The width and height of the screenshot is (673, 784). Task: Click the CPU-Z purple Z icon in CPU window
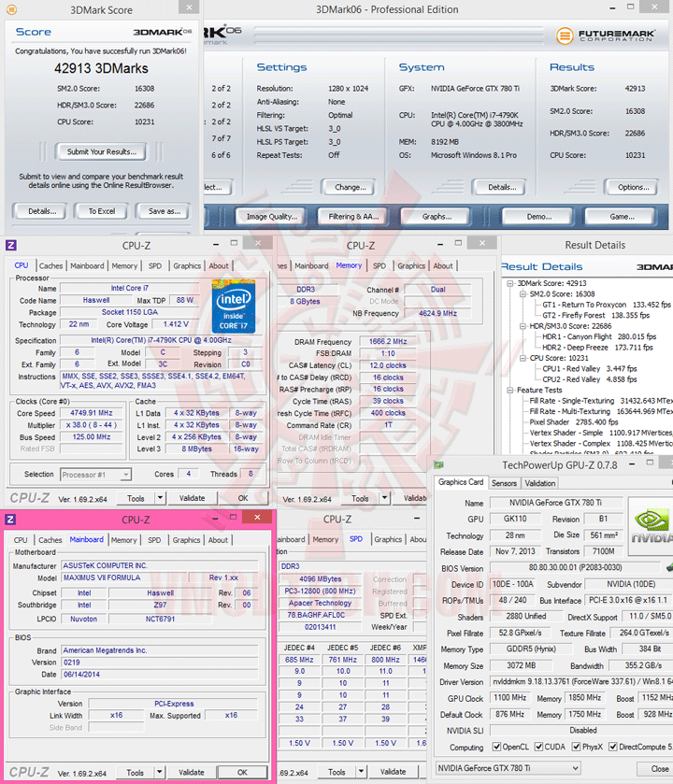point(11,245)
